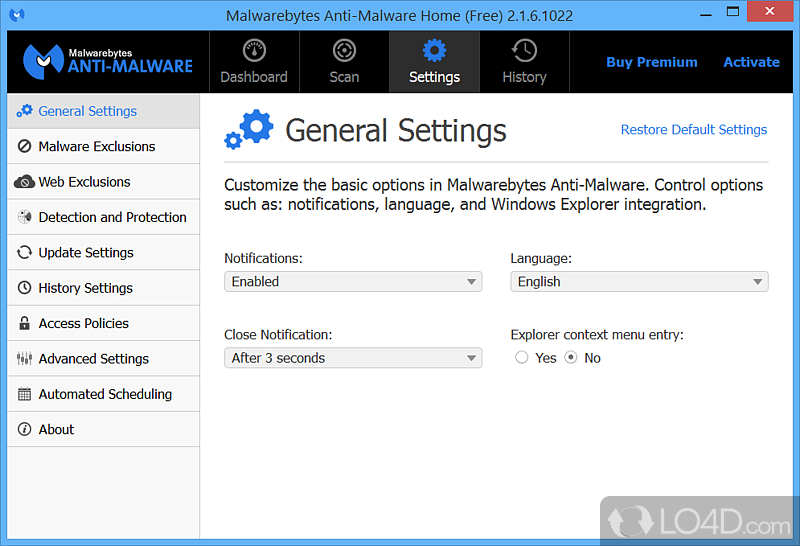Viewport: 800px width, 546px height.
Task: Click the Buy Premium link
Action: tap(651, 62)
